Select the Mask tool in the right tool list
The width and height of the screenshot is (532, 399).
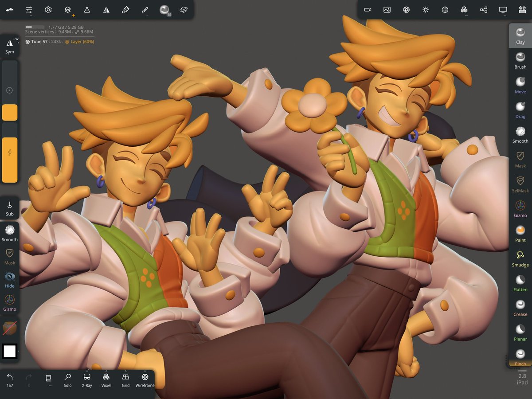point(520,159)
